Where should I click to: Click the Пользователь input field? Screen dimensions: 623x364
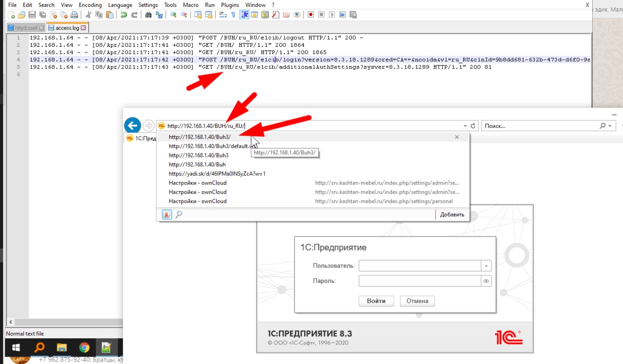tap(420, 266)
